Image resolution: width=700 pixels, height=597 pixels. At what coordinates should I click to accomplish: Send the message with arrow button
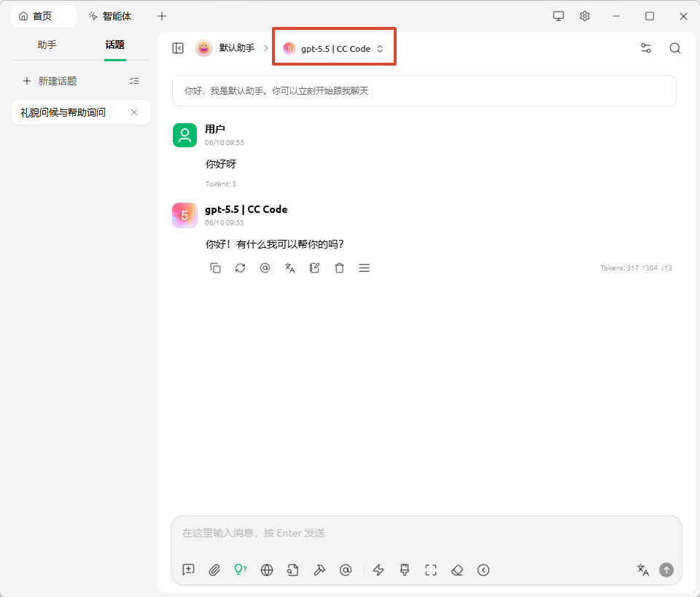[666, 570]
